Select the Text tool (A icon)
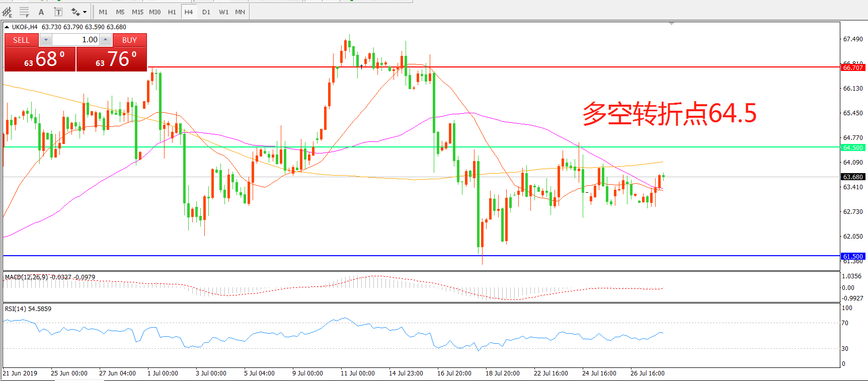Screen dimensions: 868x381 pyautogui.click(x=41, y=12)
